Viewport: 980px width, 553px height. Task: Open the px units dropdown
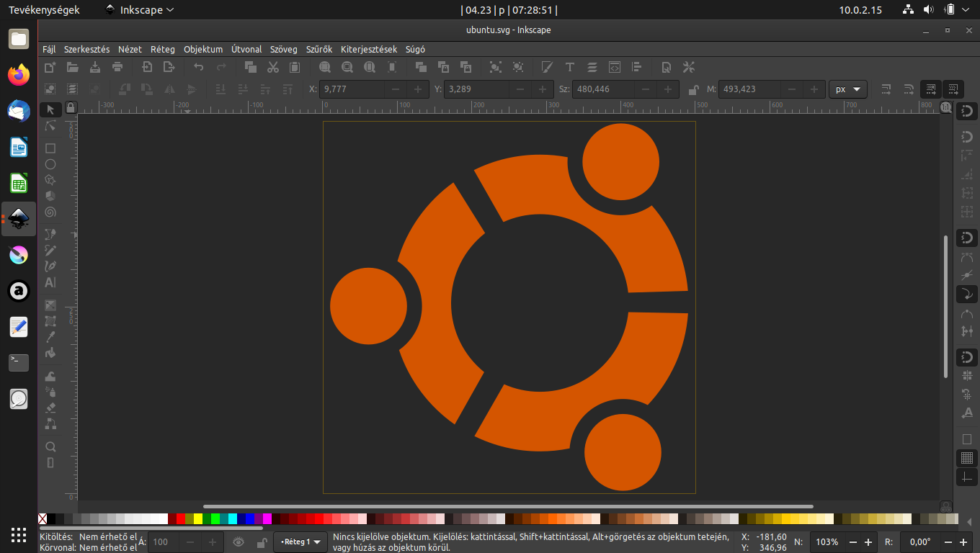[847, 89]
